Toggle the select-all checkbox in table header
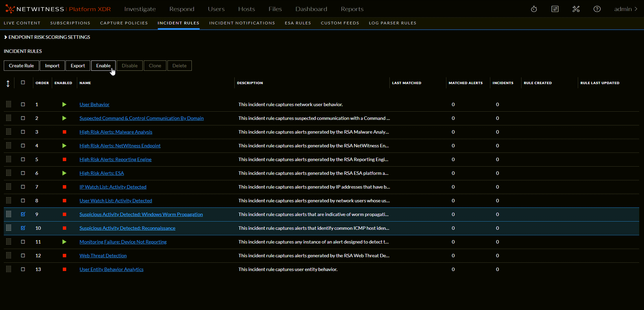Image resolution: width=644 pixels, height=310 pixels. [x=23, y=82]
